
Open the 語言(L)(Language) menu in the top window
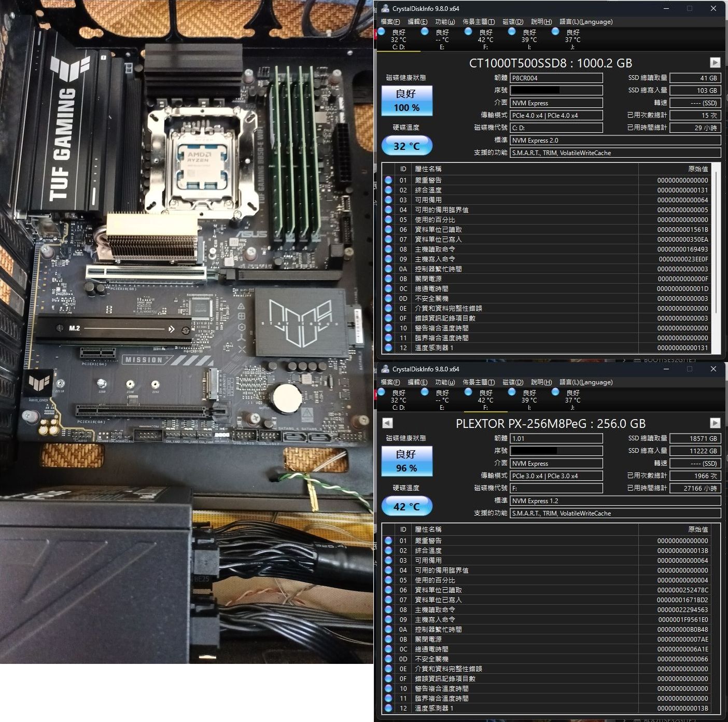586,22
